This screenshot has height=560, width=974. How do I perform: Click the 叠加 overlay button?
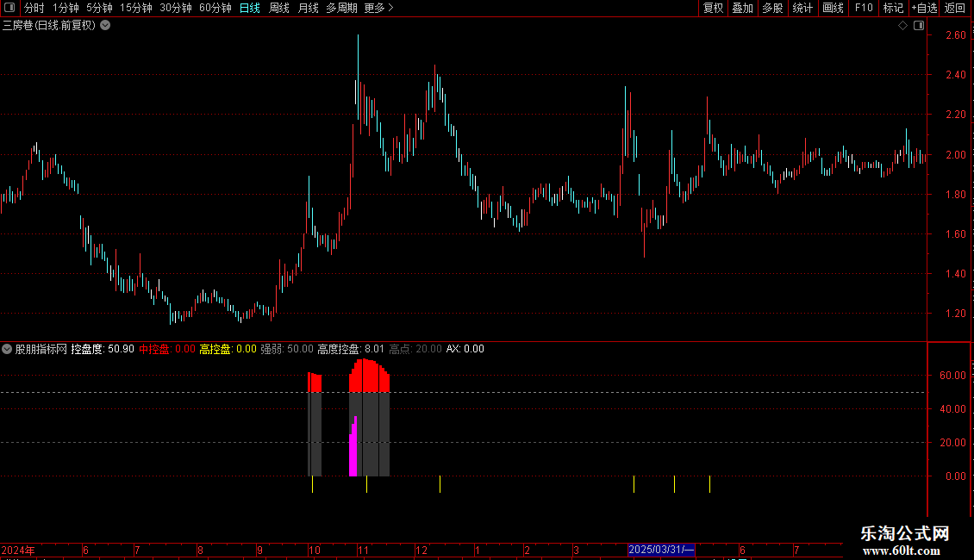pos(742,8)
